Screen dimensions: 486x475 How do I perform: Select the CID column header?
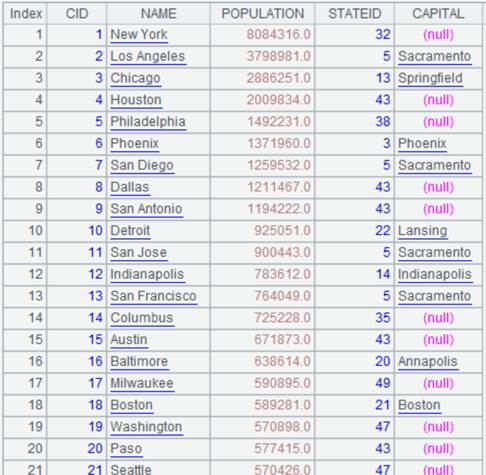coord(77,14)
